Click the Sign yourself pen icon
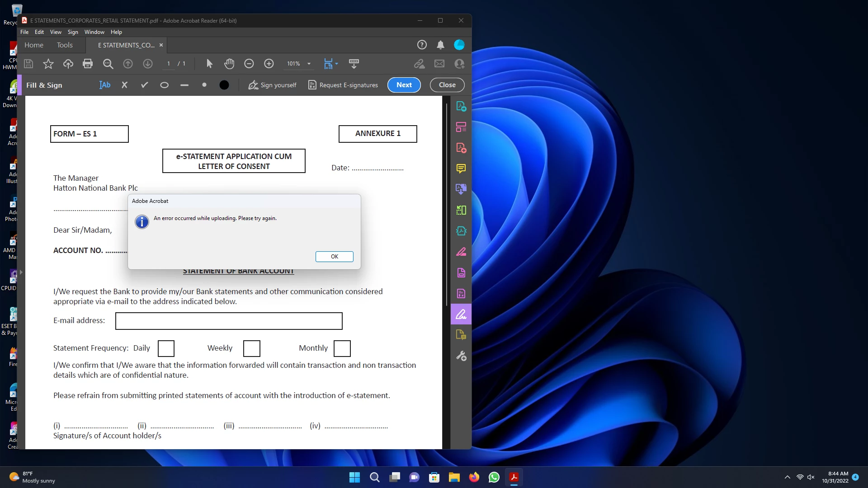The height and width of the screenshot is (488, 868). point(253,85)
